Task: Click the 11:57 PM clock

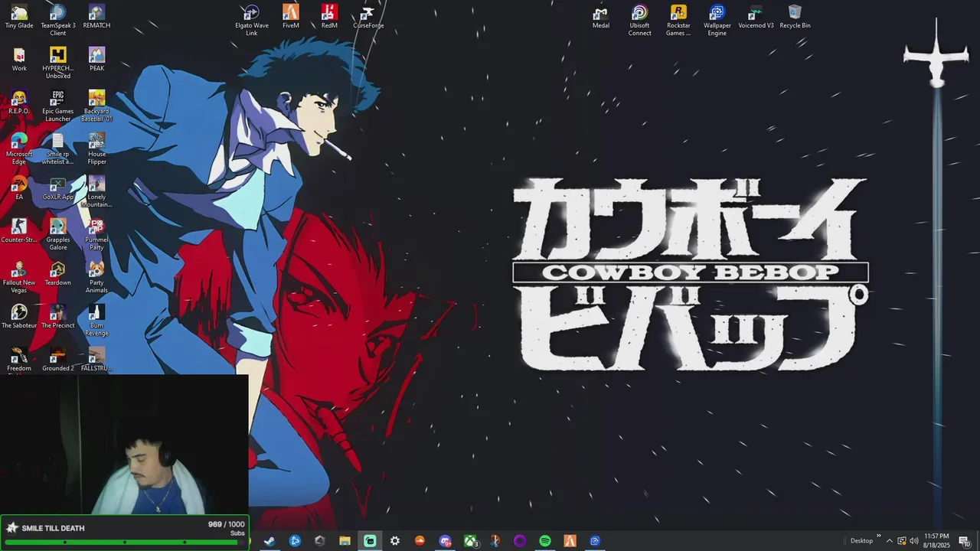Action: click(937, 541)
